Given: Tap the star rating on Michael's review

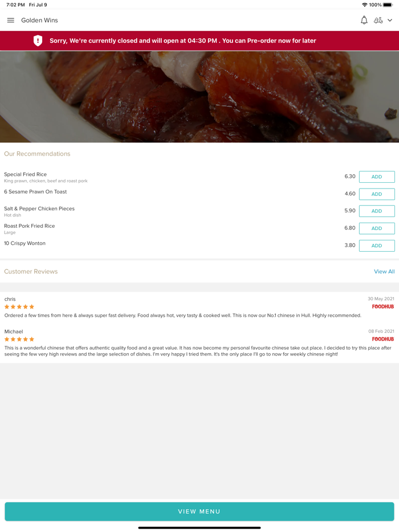Looking at the screenshot, I should (x=19, y=339).
